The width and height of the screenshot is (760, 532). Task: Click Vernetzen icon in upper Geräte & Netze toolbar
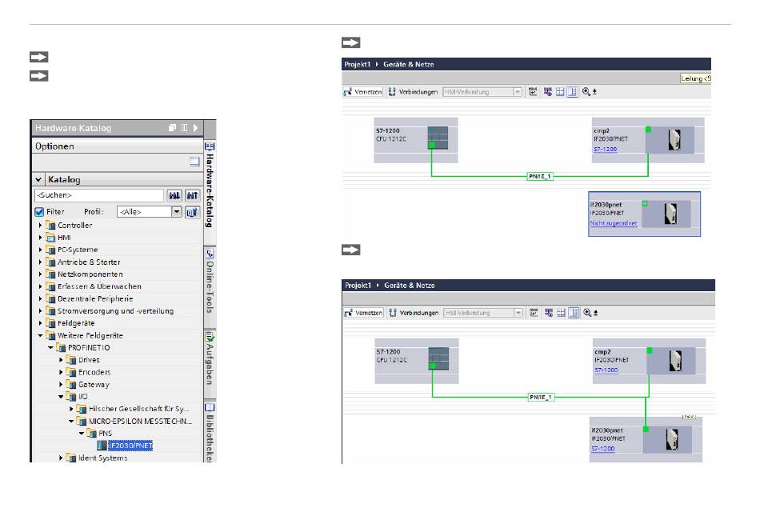(347, 91)
